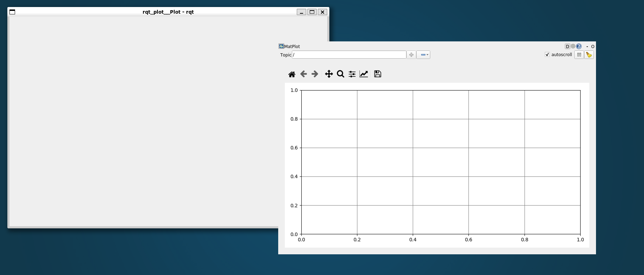Open the MatPlot help icon
The width and height of the screenshot is (644, 275).
(x=579, y=46)
